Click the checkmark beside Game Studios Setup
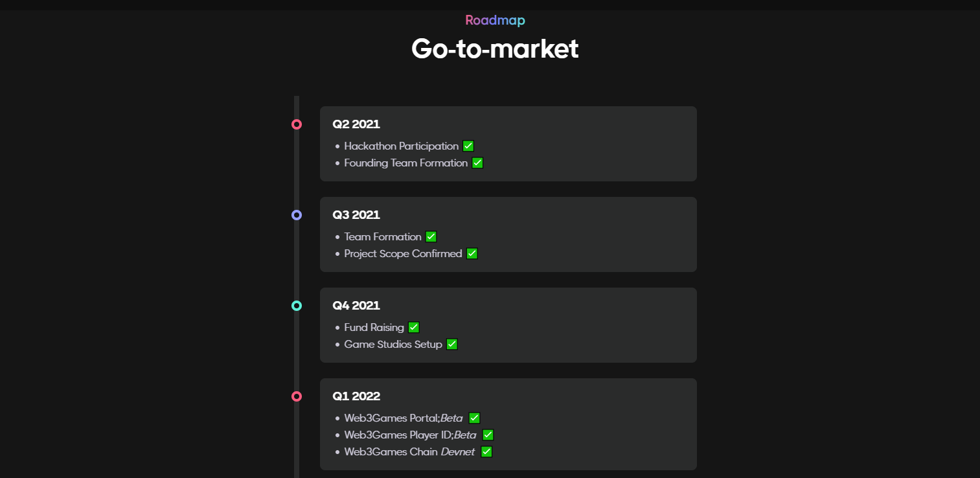Screen dimensions: 980x478 point(452,345)
